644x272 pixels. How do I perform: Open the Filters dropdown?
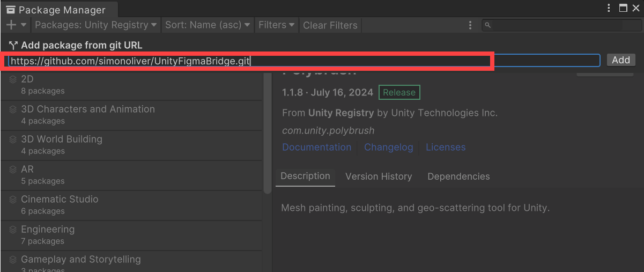[x=277, y=25]
